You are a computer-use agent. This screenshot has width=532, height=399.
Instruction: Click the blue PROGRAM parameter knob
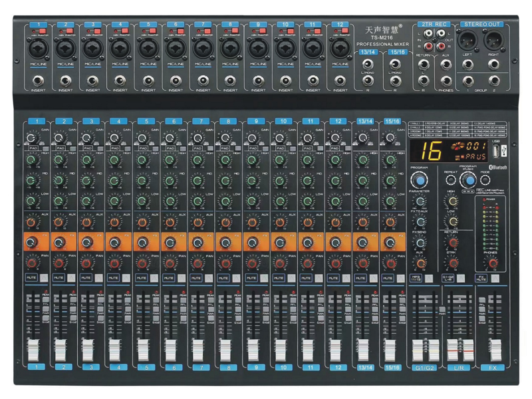click(x=419, y=181)
